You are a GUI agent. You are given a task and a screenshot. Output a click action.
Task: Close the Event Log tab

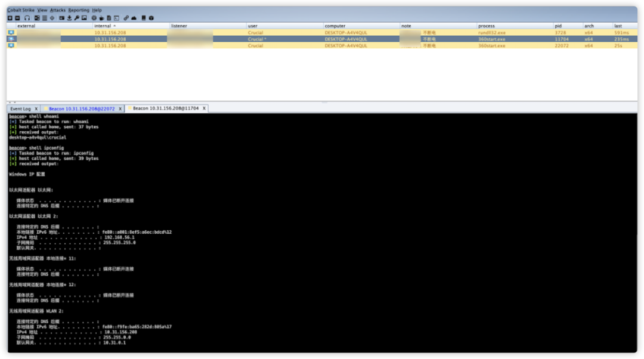tap(36, 109)
